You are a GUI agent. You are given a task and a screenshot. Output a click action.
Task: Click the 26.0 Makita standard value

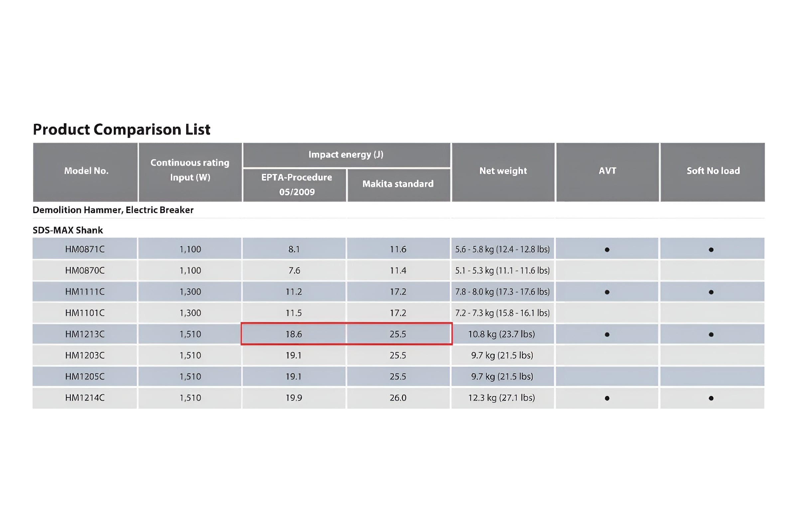(x=398, y=398)
